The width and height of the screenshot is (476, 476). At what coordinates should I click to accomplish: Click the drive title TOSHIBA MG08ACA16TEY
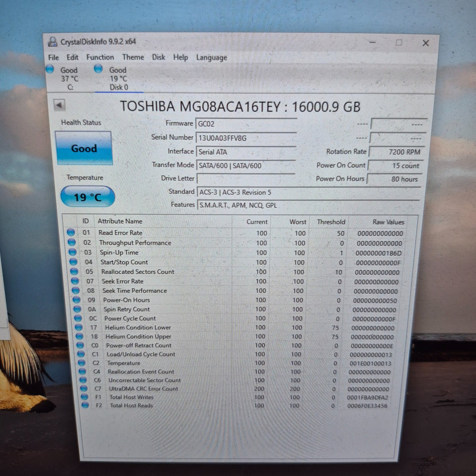[x=200, y=106]
